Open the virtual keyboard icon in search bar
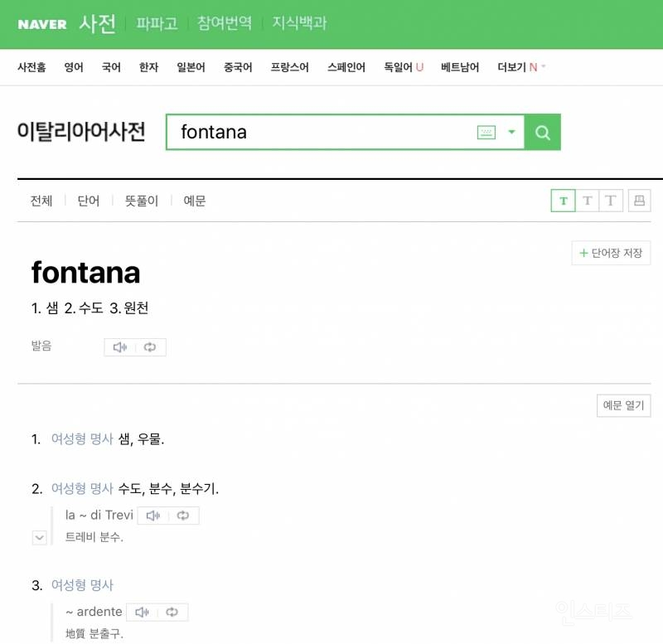Viewport: 663px width, 644px height. click(x=486, y=132)
